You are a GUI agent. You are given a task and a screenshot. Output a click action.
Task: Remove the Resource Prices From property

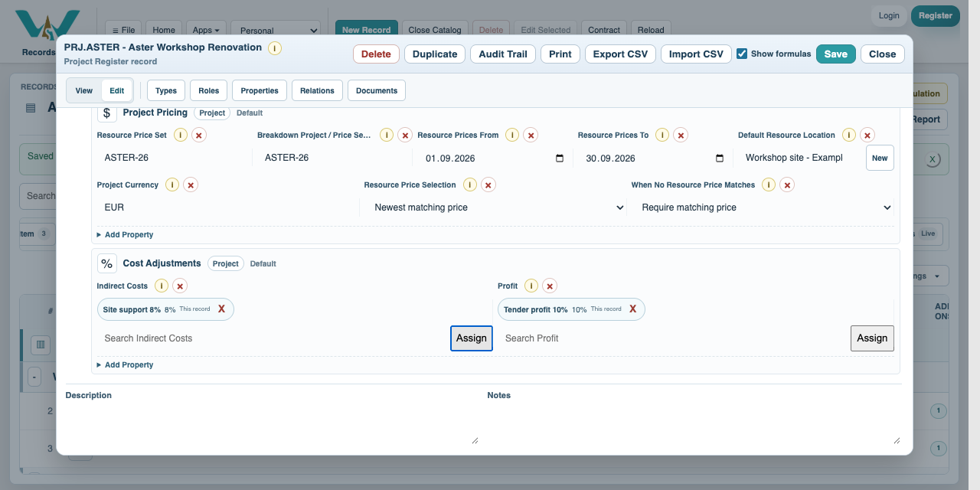pyautogui.click(x=531, y=135)
